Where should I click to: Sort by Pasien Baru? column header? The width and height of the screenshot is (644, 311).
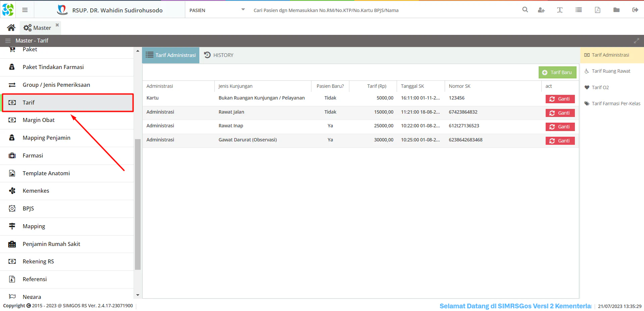tap(330, 86)
